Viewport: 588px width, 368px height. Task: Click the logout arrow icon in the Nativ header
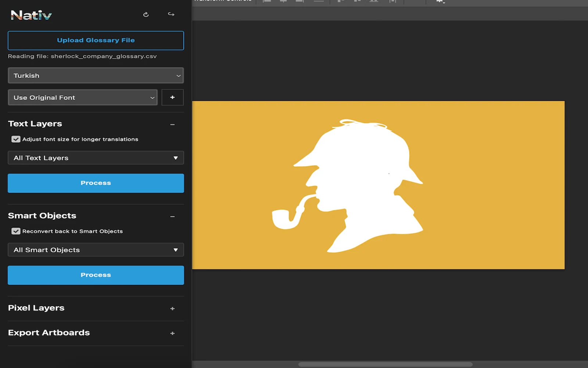(x=171, y=14)
